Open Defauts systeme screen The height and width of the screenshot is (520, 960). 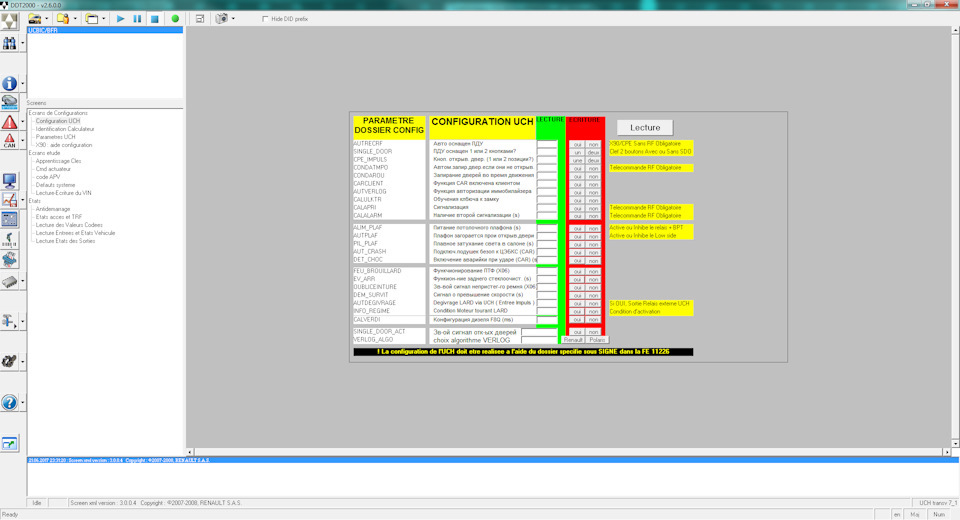point(55,185)
